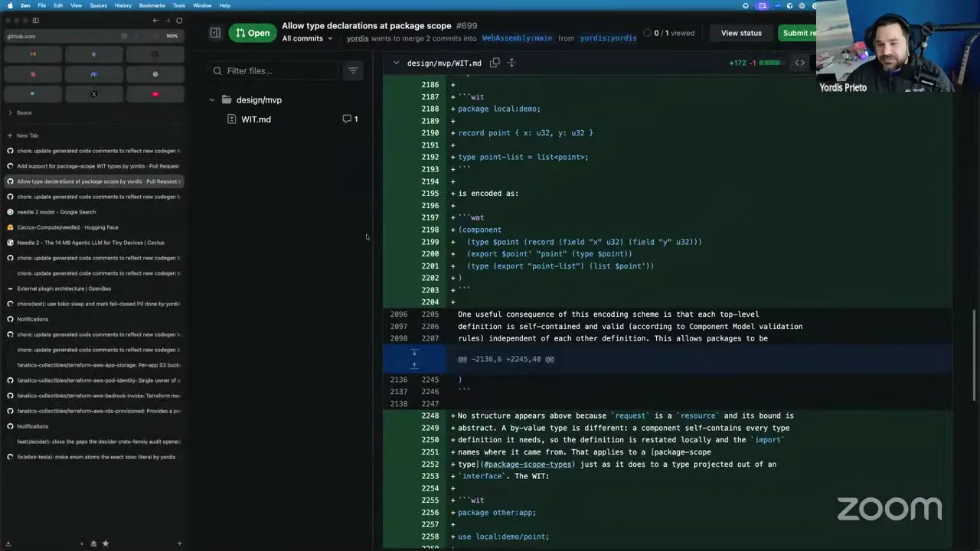The image size is (980, 551).
Task: Open the WebAssembly:main base branch link
Action: 517,38
